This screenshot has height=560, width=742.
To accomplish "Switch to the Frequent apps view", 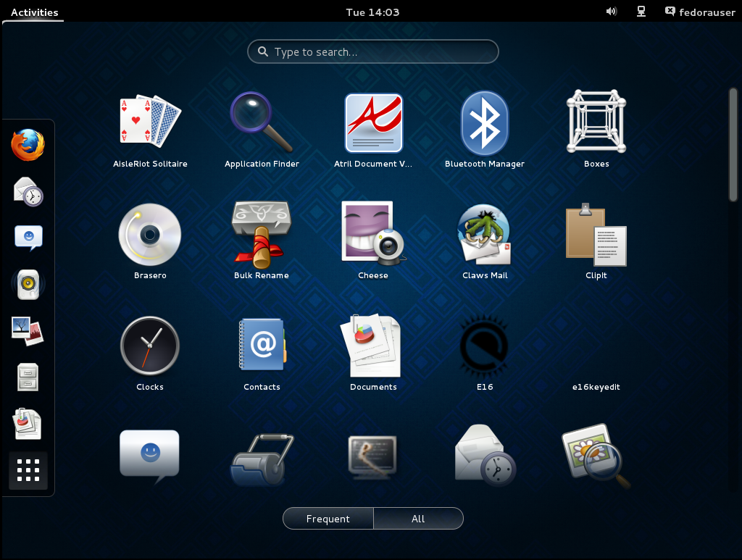I will coord(328,519).
